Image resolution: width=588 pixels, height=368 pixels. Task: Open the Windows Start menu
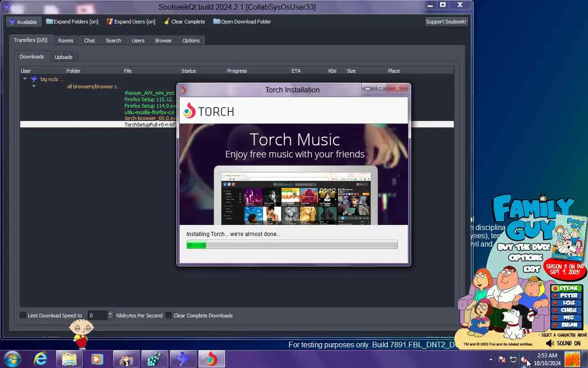coord(12,359)
